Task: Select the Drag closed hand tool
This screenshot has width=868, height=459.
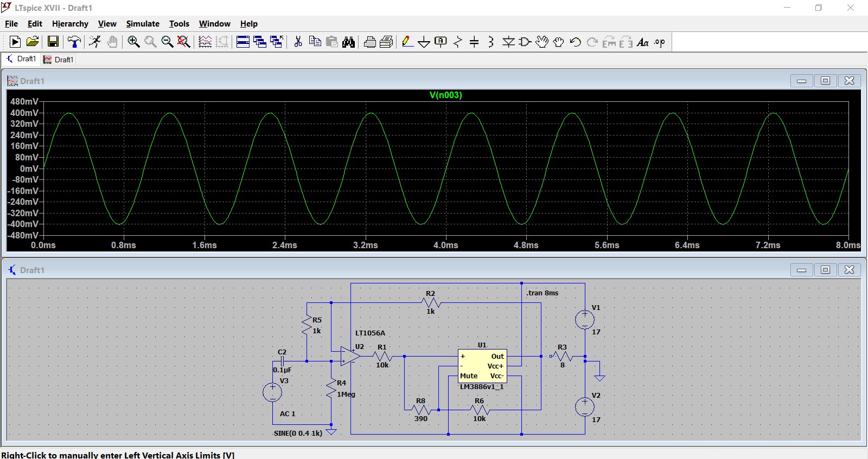Action: pyautogui.click(x=559, y=42)
